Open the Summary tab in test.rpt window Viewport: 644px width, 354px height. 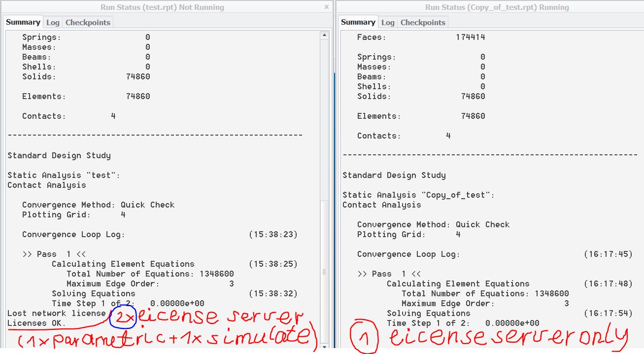coord(23,22)
